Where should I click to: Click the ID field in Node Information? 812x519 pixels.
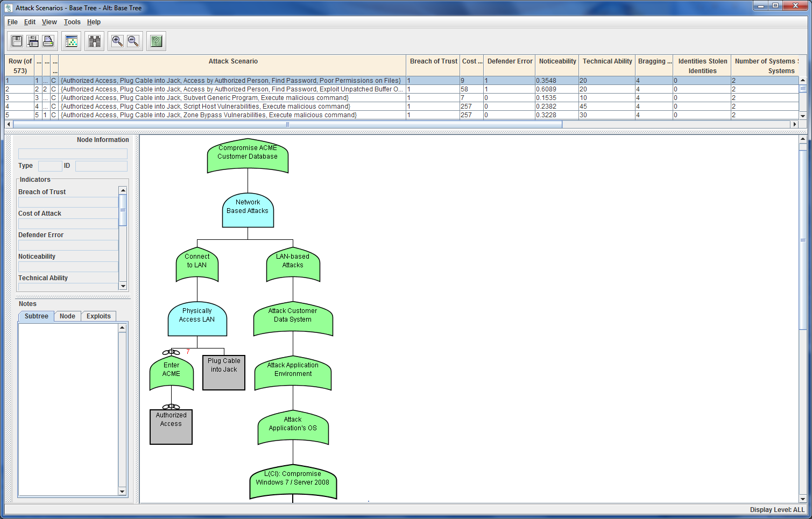coord(101,166)
